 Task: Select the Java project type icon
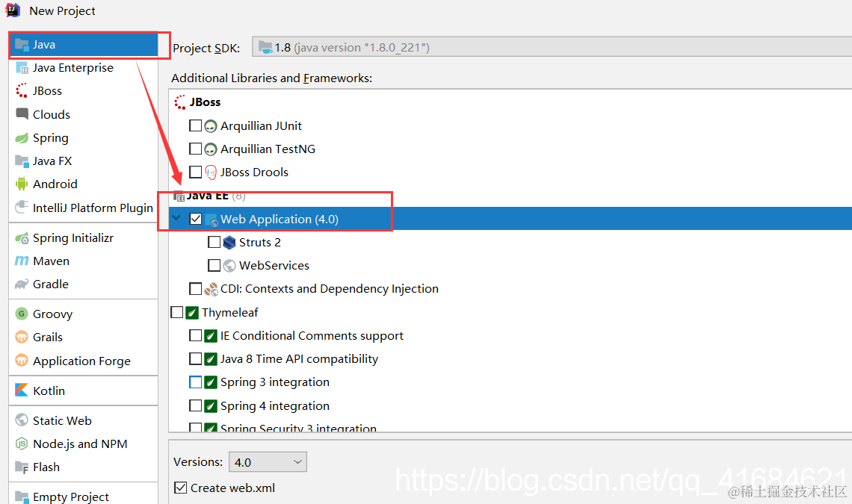[x=22, y=45]
